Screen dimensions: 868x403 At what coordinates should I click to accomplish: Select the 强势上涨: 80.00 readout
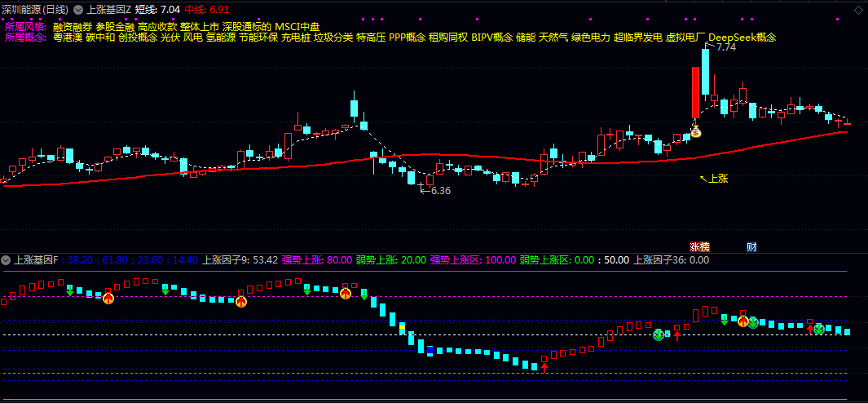316,260
